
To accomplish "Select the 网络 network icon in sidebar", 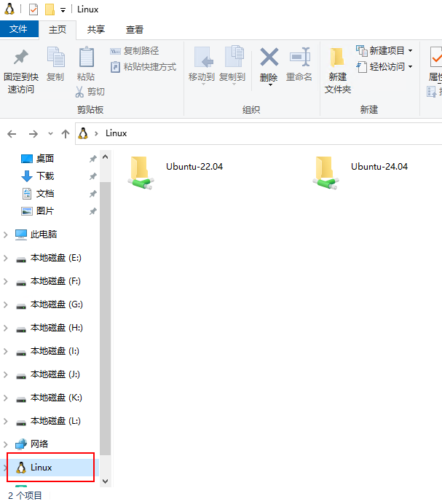I will point(21,444).
